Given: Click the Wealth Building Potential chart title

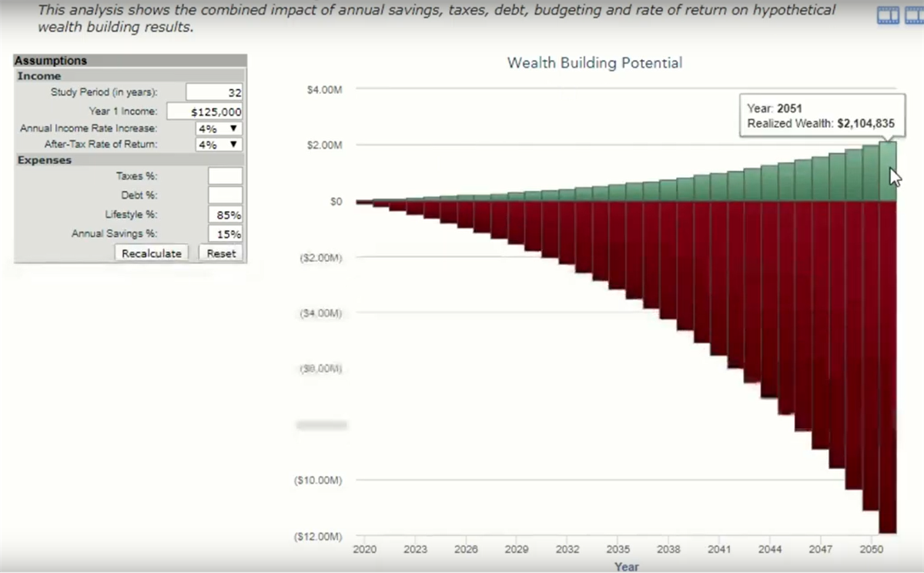Looking at the screenshot, I should pyautogui.click(x=594, y=63).
